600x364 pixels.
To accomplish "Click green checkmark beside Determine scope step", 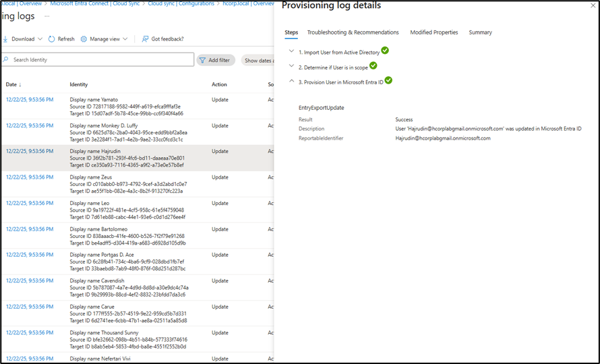I will coord(373,65).
